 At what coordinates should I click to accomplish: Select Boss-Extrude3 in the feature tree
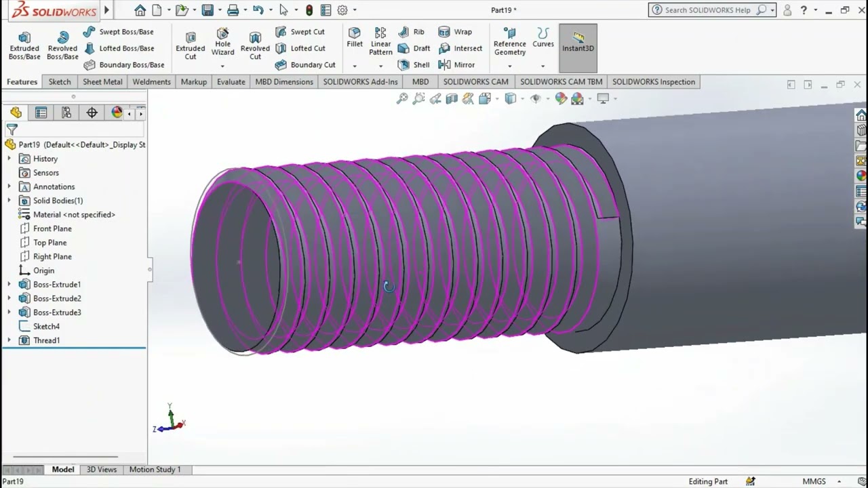tap(57, 312)
